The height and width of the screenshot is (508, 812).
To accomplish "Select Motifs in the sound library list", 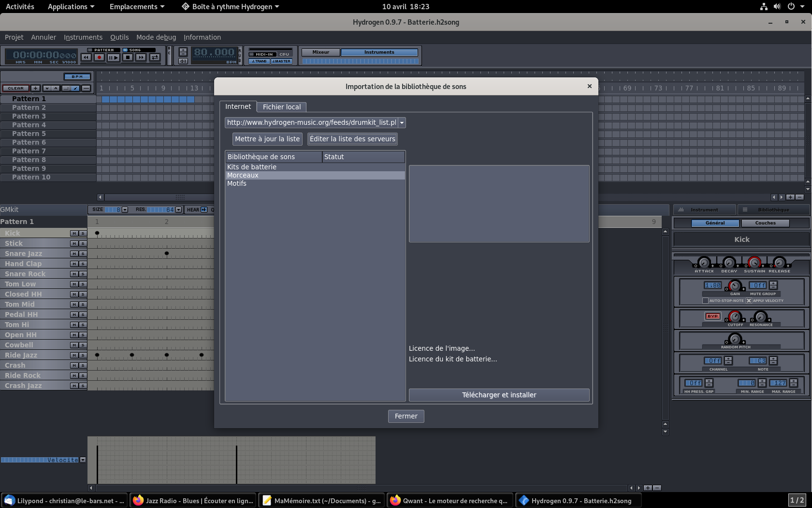I will click(315, 183).
